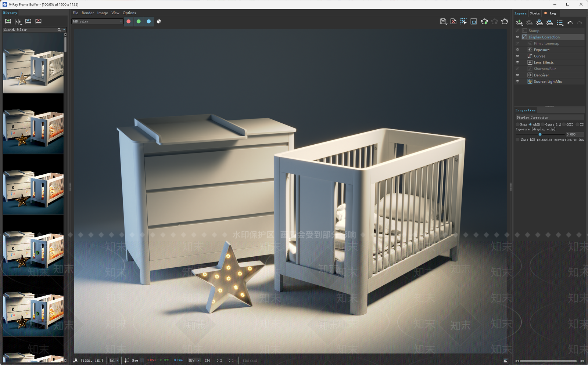The width and height of the screenshot is (588, 365).
Task: Click the History panel tab
Action: [10, 13]
